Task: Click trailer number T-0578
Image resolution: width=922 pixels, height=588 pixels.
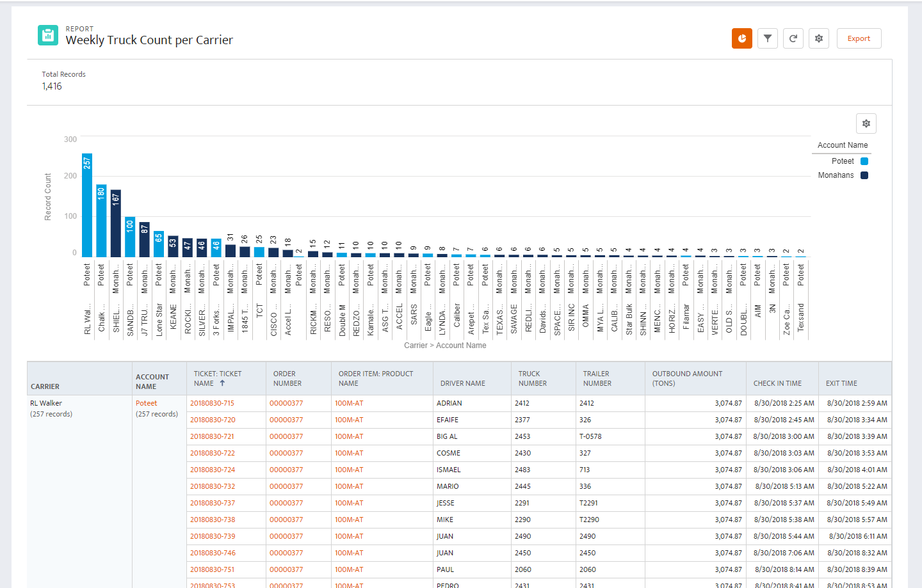Action: coord(590,436)
